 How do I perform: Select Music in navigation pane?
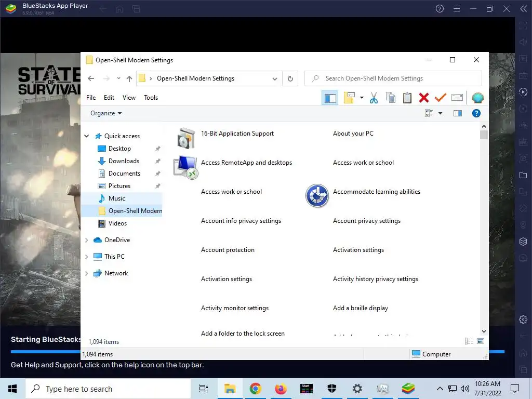pos(117,198)
